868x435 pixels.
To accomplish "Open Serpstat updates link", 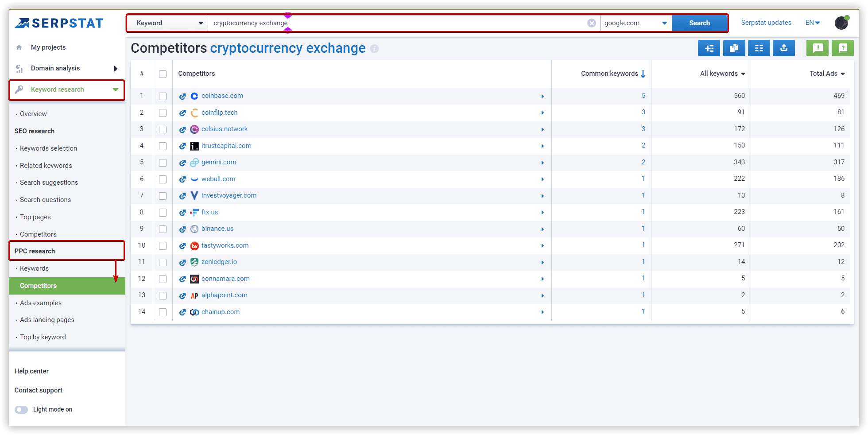I will pos(766,23).
